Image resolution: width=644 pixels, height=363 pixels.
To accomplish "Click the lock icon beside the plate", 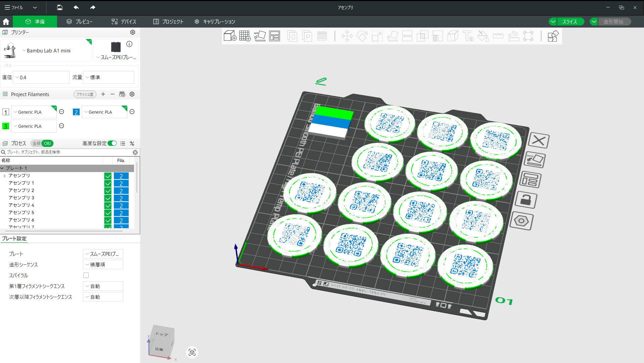I will [x=526, y=200].
